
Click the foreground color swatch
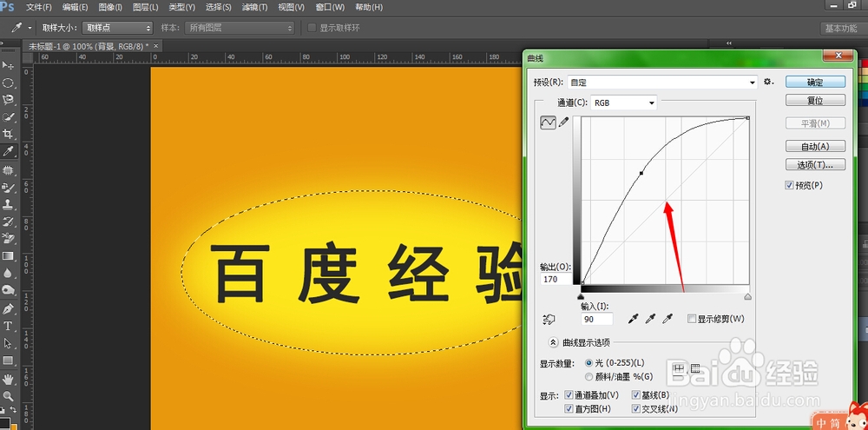4,425
